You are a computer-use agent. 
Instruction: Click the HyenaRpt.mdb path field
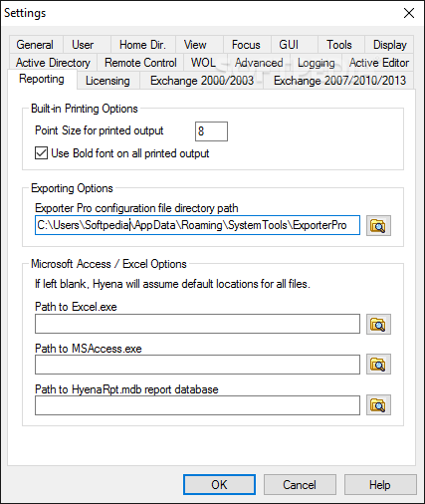[197, 405]
